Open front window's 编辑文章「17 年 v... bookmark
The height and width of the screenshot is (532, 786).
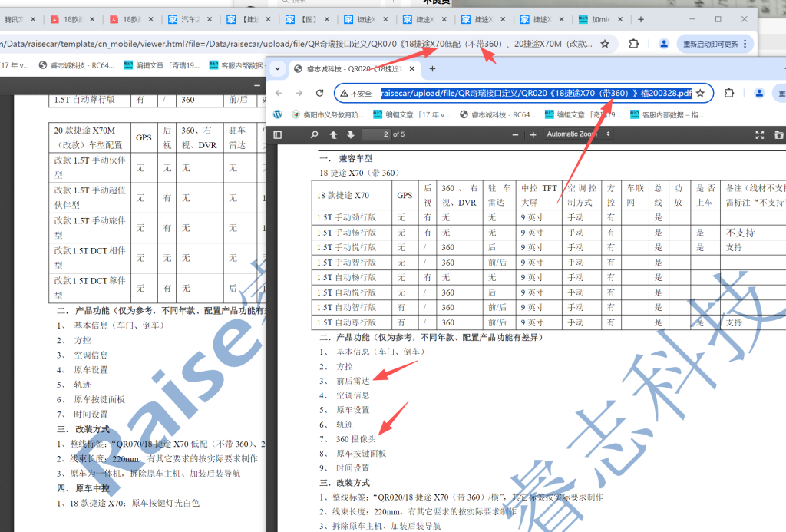411,115
